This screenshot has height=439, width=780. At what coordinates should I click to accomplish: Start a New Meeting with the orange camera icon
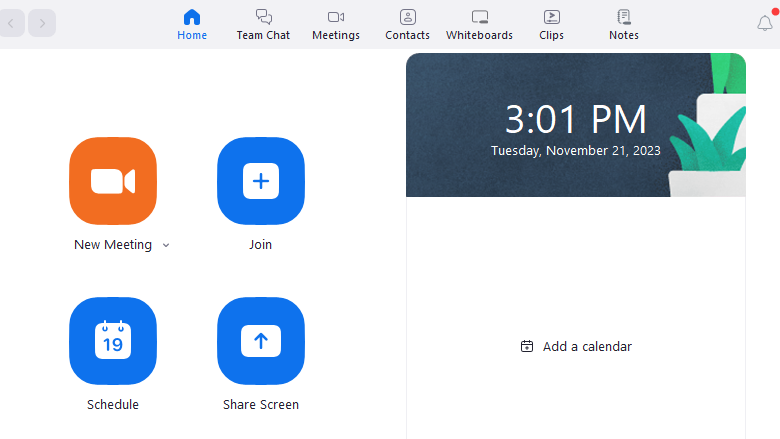click(x=113, y=181)
